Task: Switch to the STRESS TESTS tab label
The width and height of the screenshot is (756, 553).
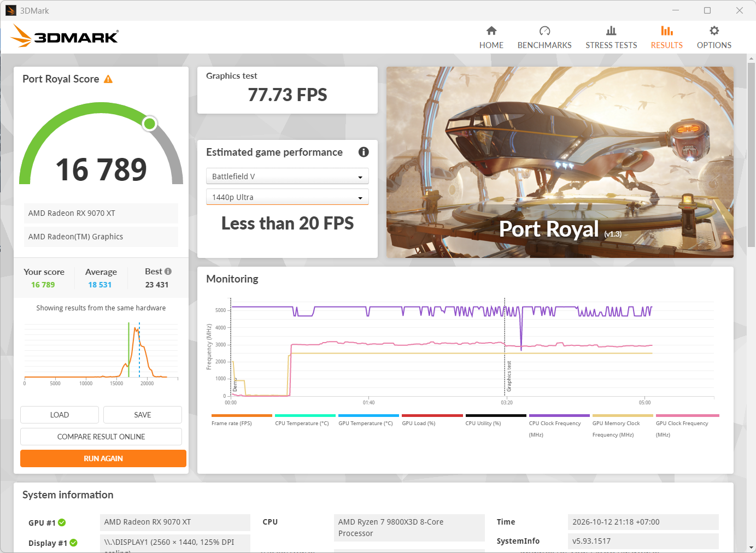Action: coord(611,45)
